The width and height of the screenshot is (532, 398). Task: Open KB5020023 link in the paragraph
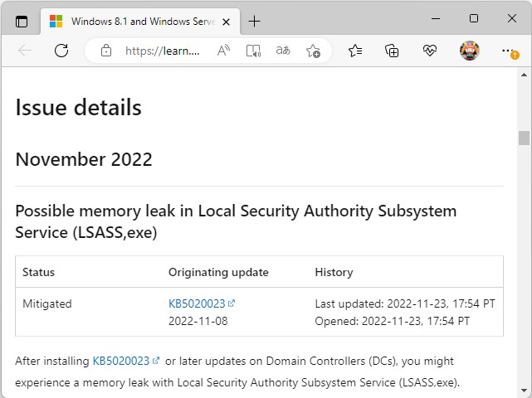[x=120, y=361]
